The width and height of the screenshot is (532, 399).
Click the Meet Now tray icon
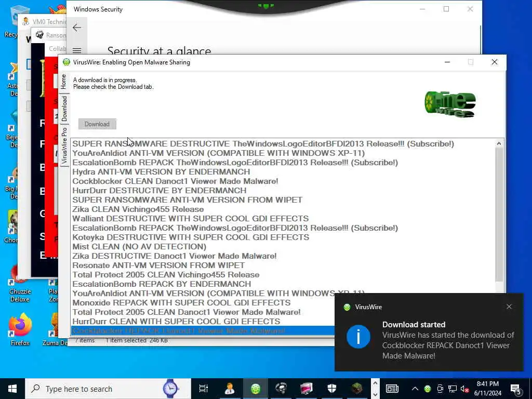(x=440, y=389)
